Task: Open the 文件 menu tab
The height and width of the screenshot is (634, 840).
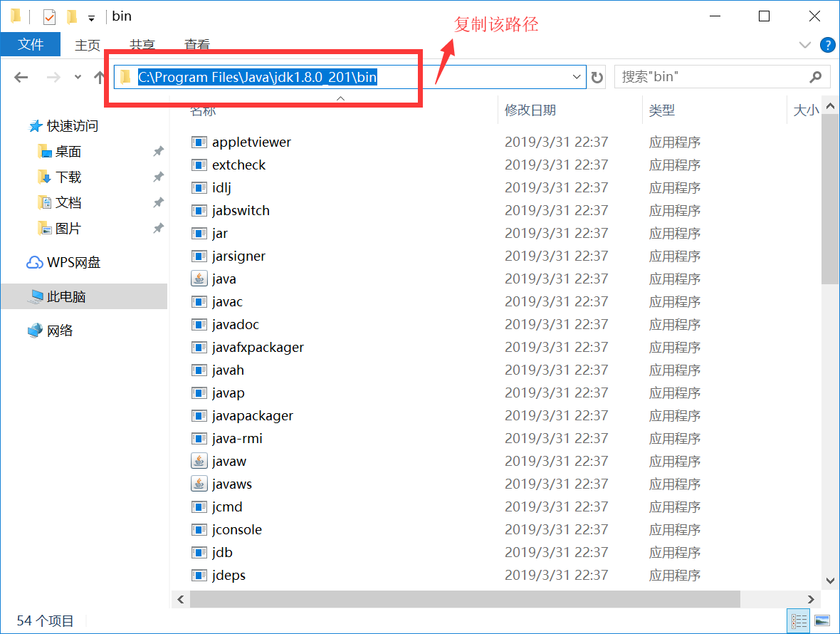Action: pos(31,44)
